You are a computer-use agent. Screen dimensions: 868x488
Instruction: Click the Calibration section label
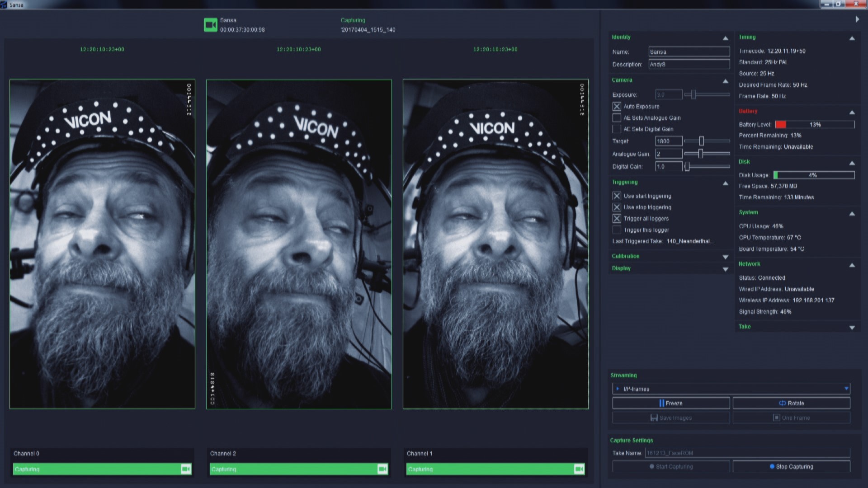pos(625,256)
